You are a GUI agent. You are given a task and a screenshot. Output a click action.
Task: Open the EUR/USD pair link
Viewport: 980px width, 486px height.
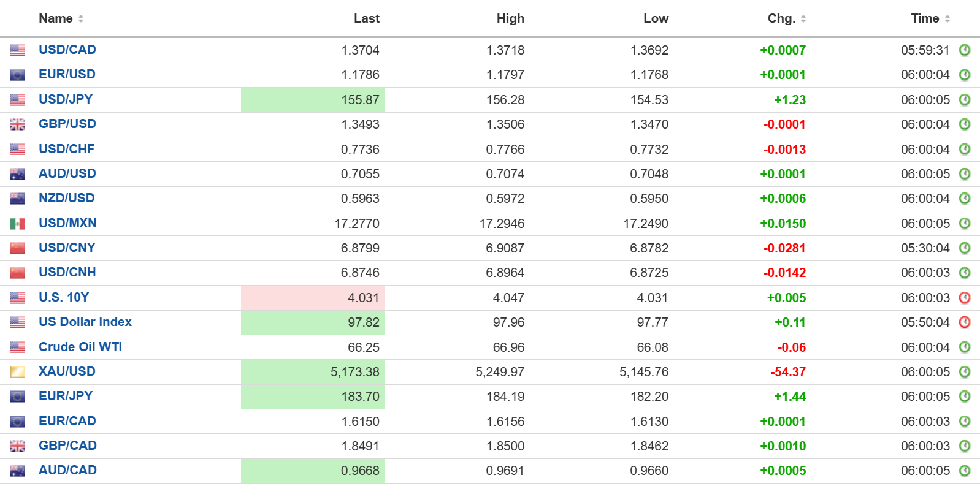(x=67, y=74)
